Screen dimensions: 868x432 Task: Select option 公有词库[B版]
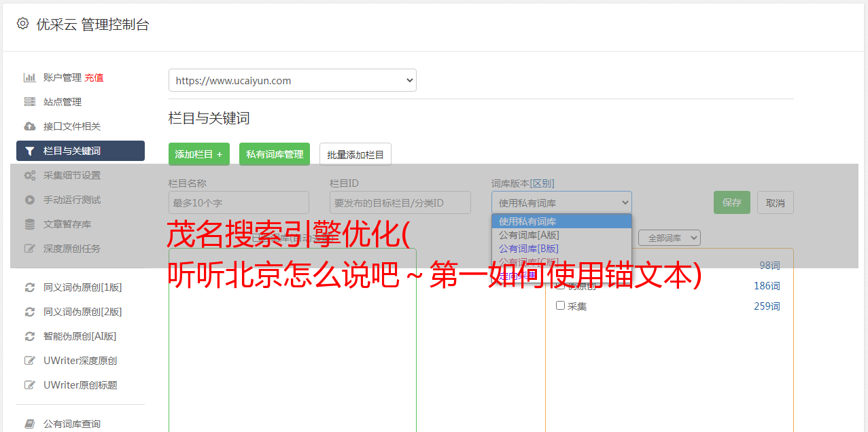pos(561,249)
